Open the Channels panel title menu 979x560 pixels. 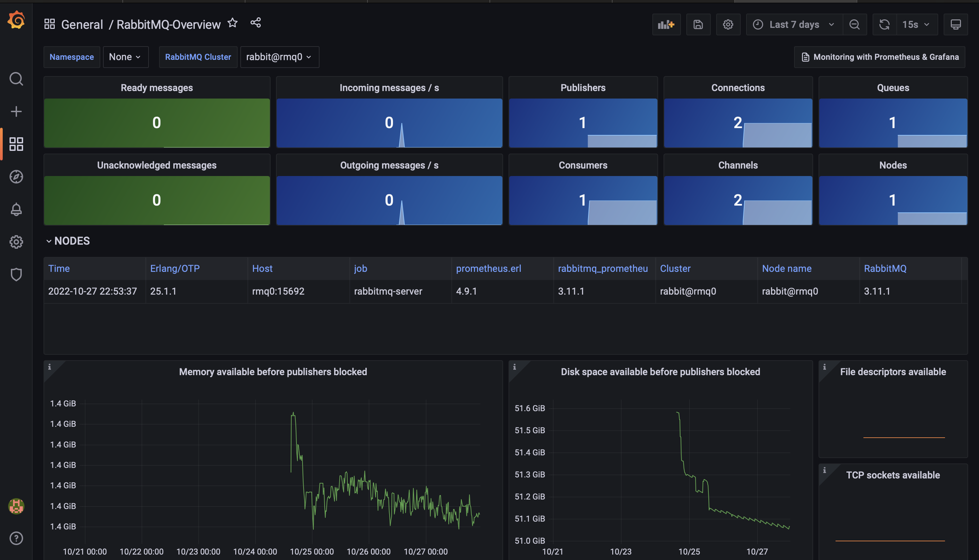[x=738, y=165]
